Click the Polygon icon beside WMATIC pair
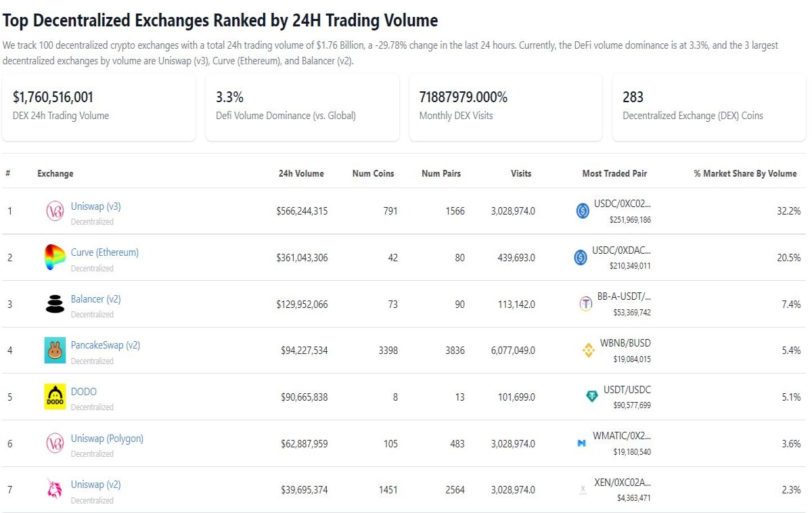Image resolution: width=812 pixels, height=513 pixels. (x=581, y=443)
